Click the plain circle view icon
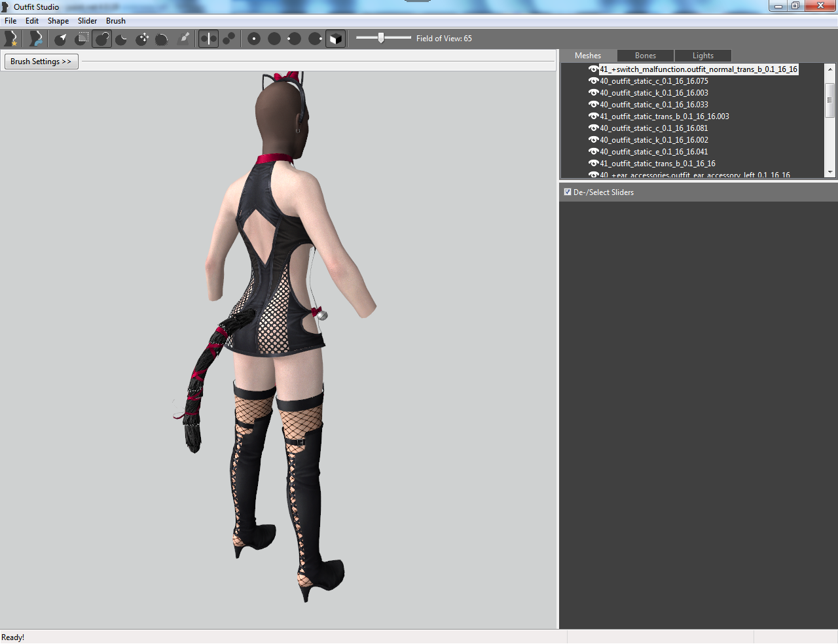838x644 pixels. pos(274,39)
